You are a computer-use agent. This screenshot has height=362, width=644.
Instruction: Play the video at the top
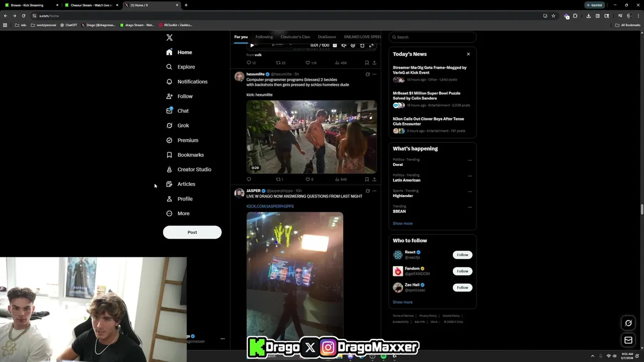(252, 45)
